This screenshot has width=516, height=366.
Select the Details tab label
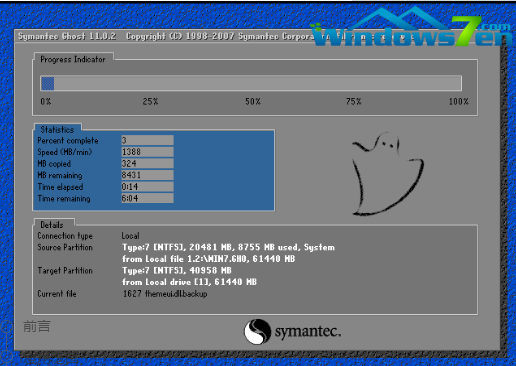click(x=52, y=225)
